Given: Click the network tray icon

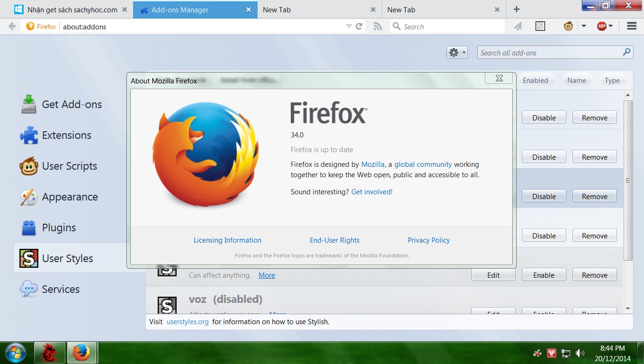Looking at the screenshot, I should click(x=565, y=353).
